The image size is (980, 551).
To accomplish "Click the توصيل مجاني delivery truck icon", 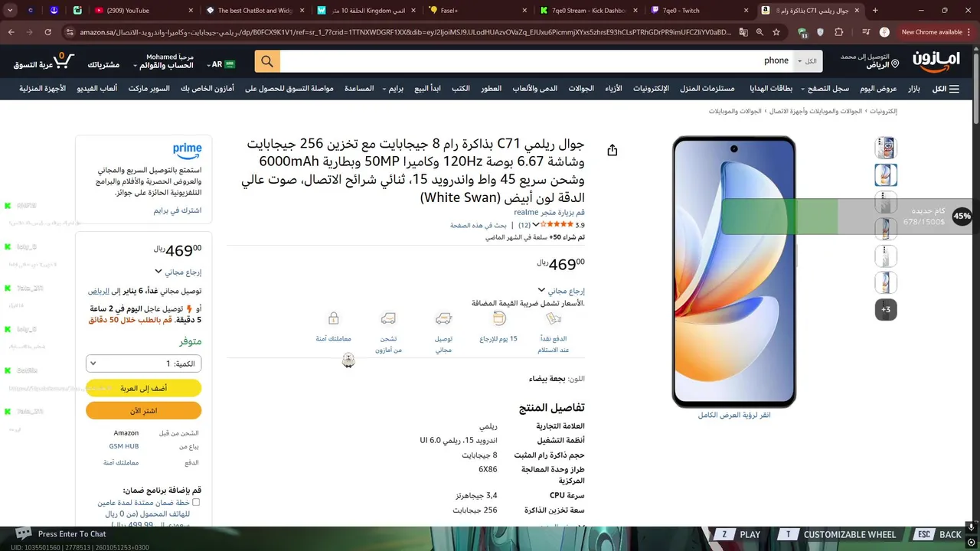I will [443, 318].
